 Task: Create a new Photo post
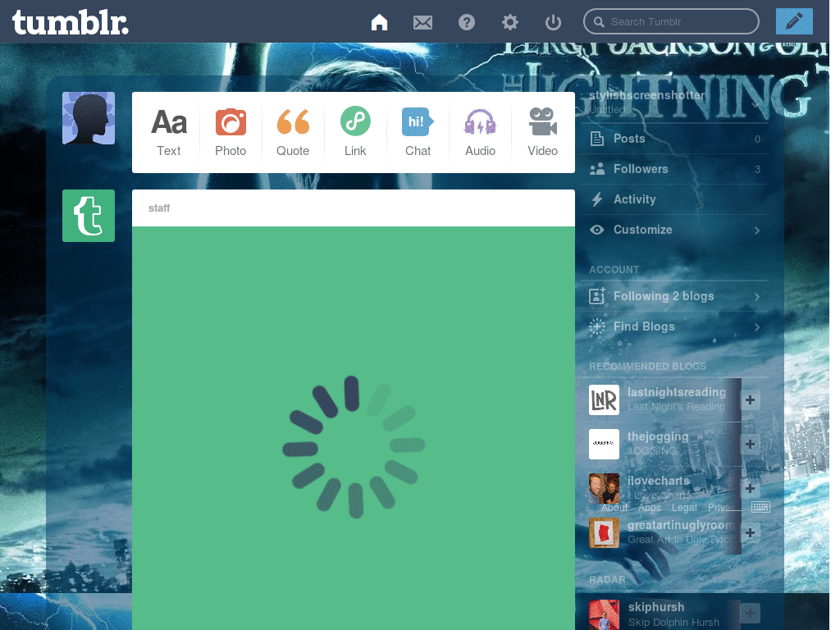point(231,132)
